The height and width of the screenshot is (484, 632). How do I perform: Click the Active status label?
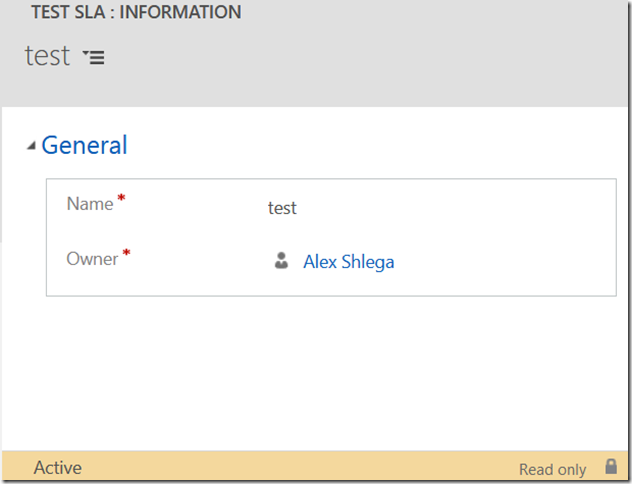(58, 468)
